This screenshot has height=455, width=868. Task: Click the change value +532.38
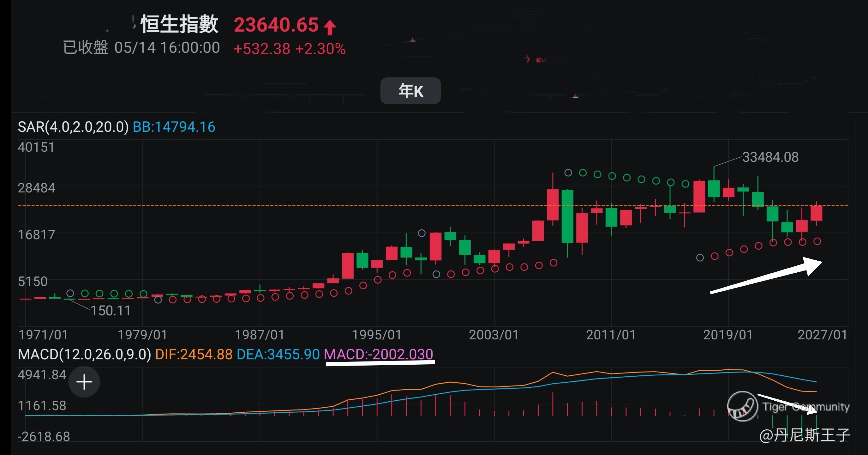(x=262, y=49)
